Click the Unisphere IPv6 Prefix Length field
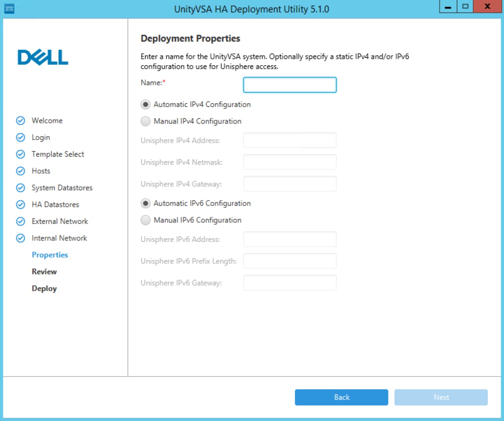 290,261
